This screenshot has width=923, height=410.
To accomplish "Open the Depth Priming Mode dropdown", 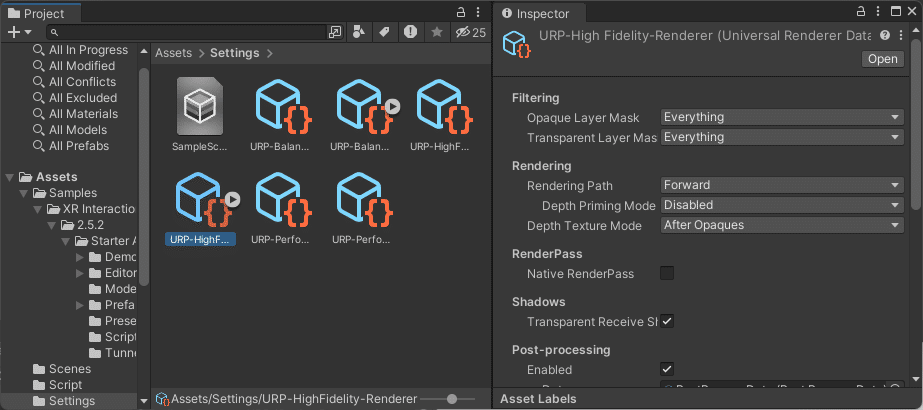I will click(x=782, y=205).
